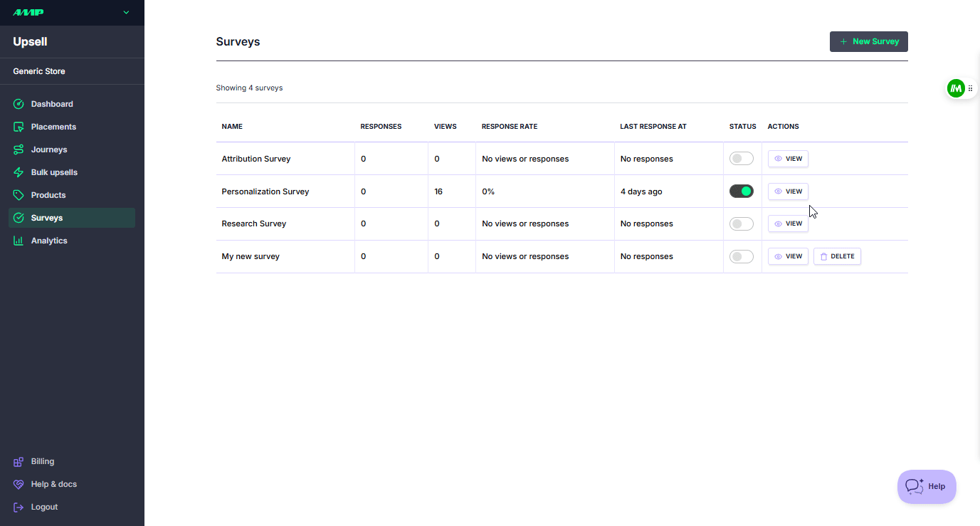Click the Products tag icon
This screenshot has height=526, width=980.
point(19,195)
